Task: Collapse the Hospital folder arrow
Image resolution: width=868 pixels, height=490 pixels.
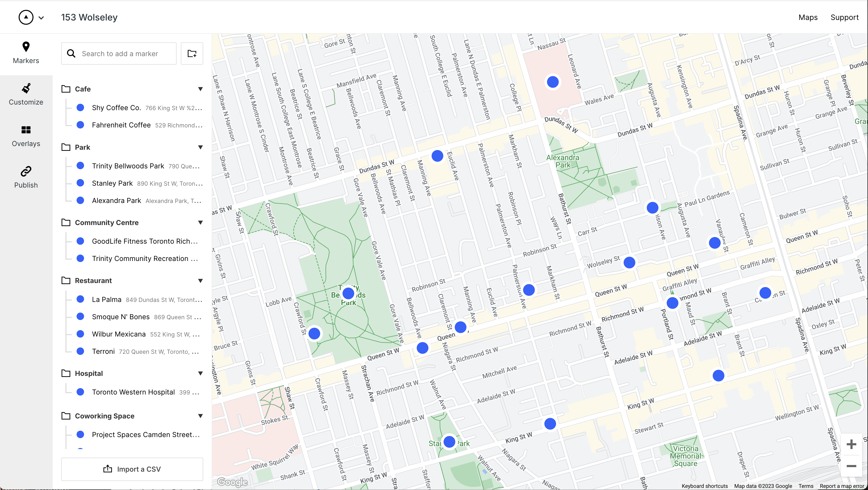Action: coord(201,373)
